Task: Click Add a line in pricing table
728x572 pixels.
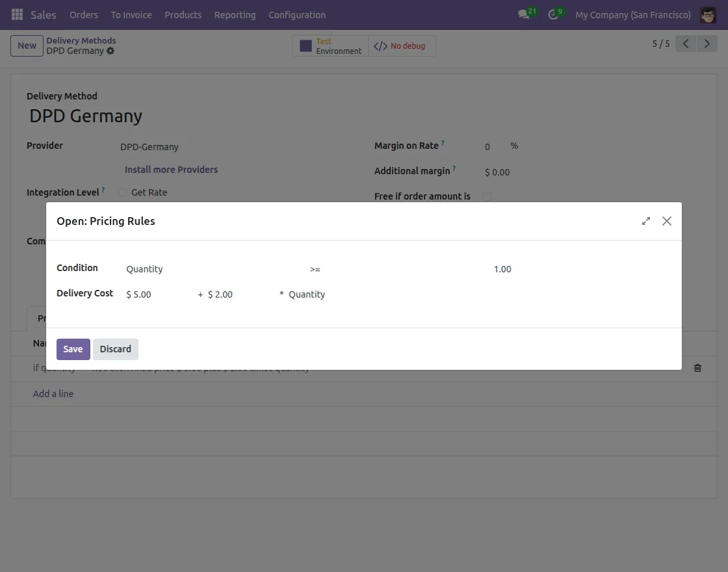Action: pos(53,394)
